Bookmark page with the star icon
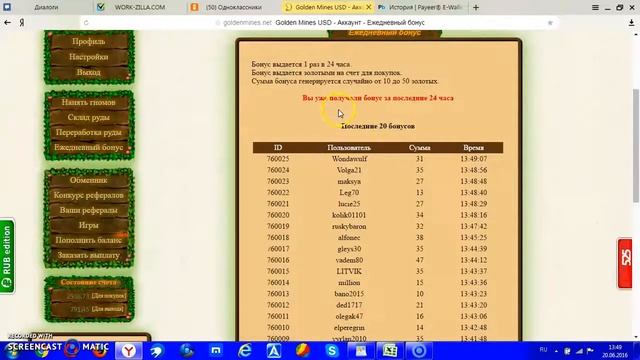This screenshot has height=360, width=640. pos(550,23)
